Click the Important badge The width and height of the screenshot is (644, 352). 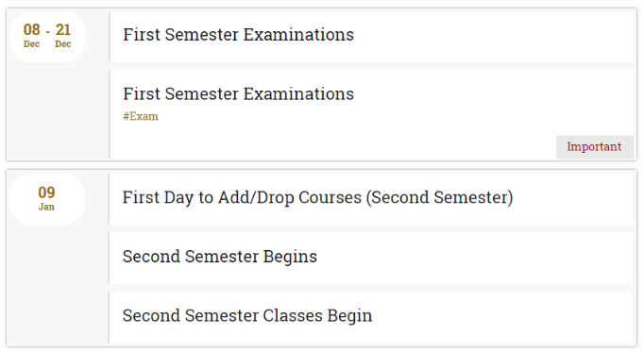coord(594,147)
